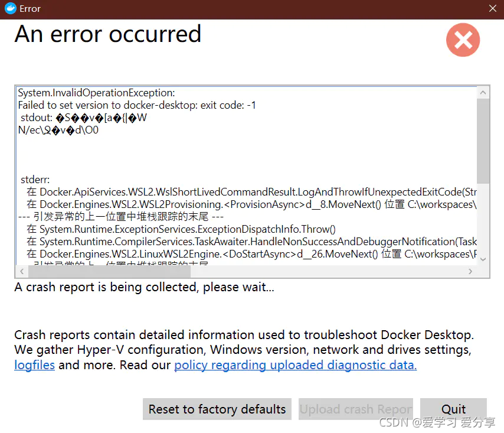The height and width of the screenshot is (433, 504).
Task: Click the red error X icon
Action: point(463,40)
